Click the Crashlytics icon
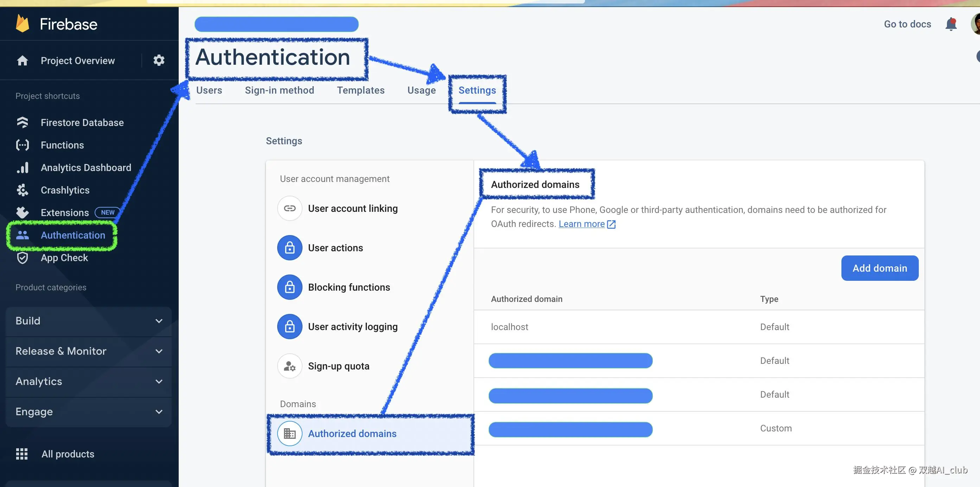Viewport: 980px width, 487px height. (23, 190)
